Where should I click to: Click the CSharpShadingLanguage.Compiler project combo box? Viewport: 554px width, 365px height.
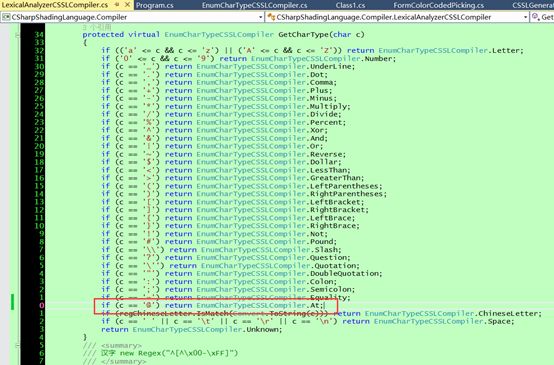[x=132, y=17]
